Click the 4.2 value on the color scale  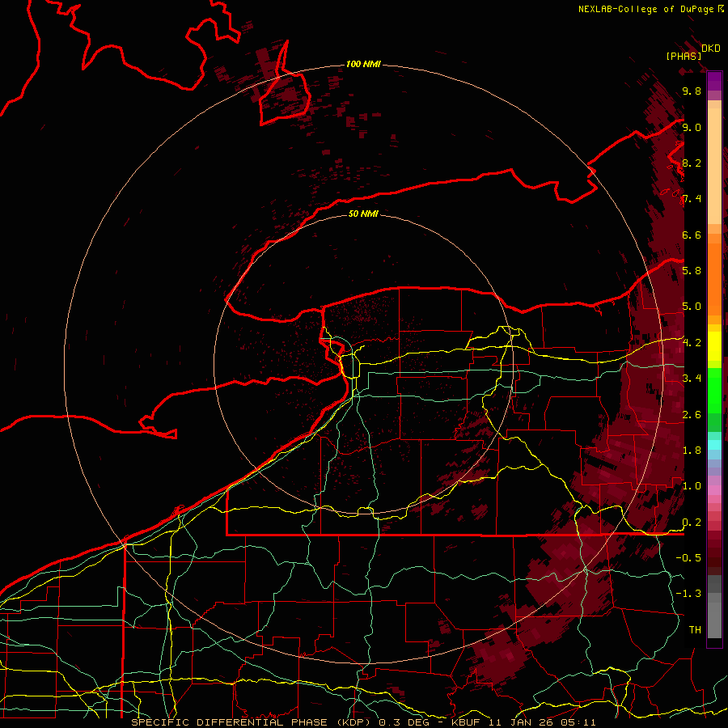click(692, 343)
